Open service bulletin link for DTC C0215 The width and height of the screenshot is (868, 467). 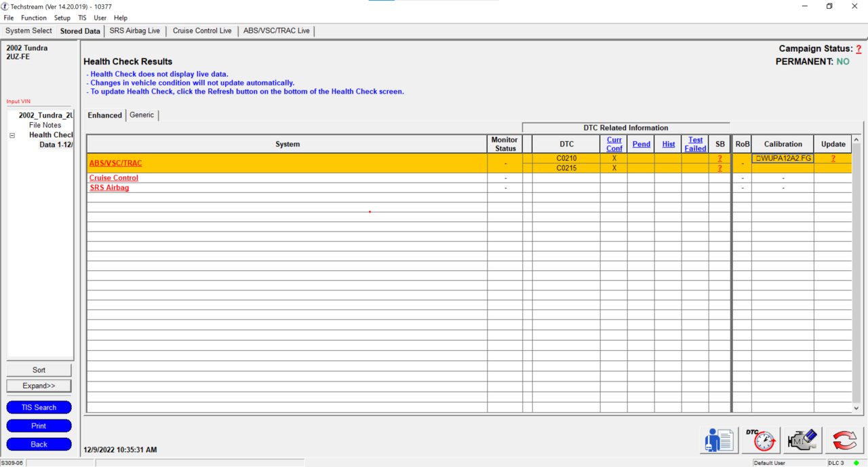719,168
